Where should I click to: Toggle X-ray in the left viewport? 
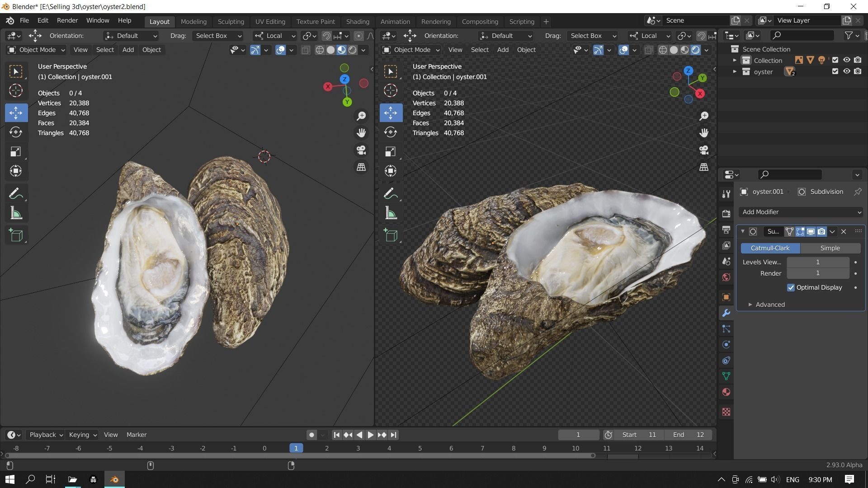click(x=306, y=50)
